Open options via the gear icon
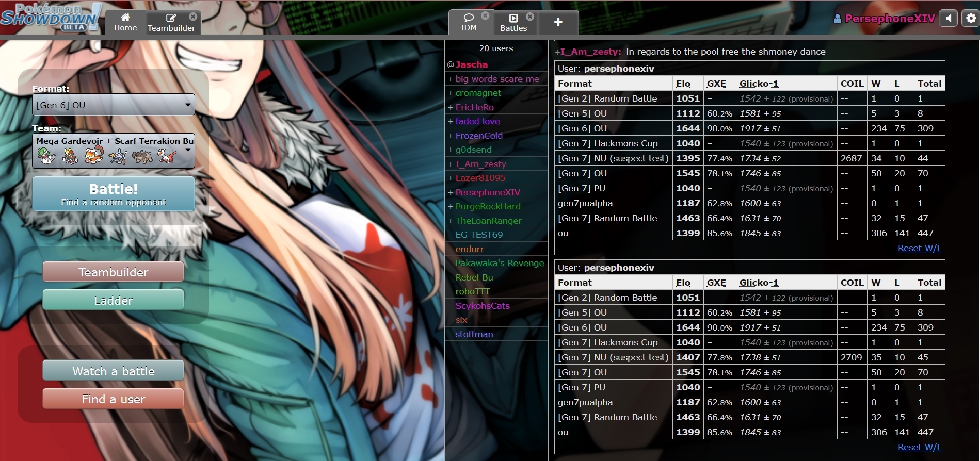This screenshot has width=980, height=461. coord(971,18)
